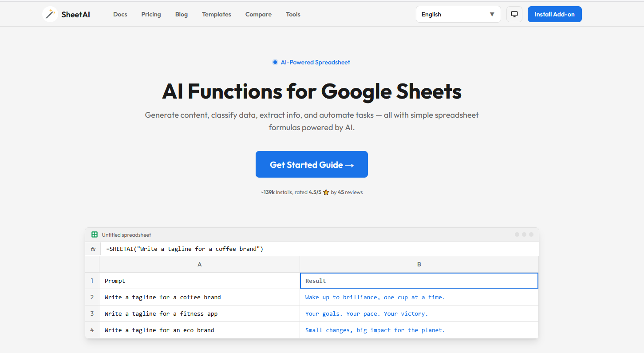Click the green spreadsheet icon beside Untitled spreadsheet
644x353 pixels.
click(x=95, y=234)
